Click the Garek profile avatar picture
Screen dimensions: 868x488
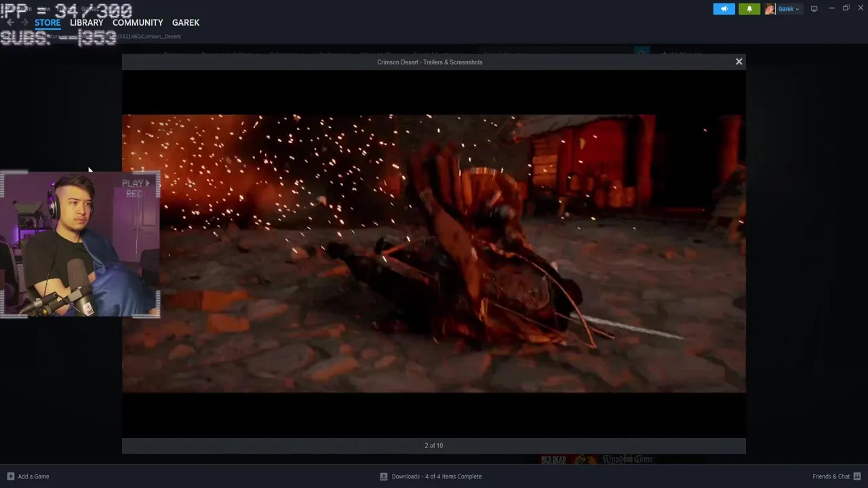(x=770, y=9)
